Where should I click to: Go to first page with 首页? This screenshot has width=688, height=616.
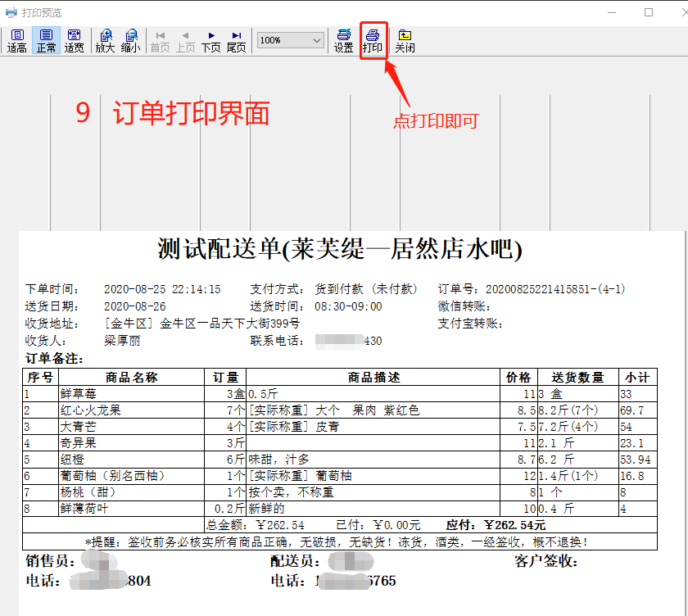(160, 41)
